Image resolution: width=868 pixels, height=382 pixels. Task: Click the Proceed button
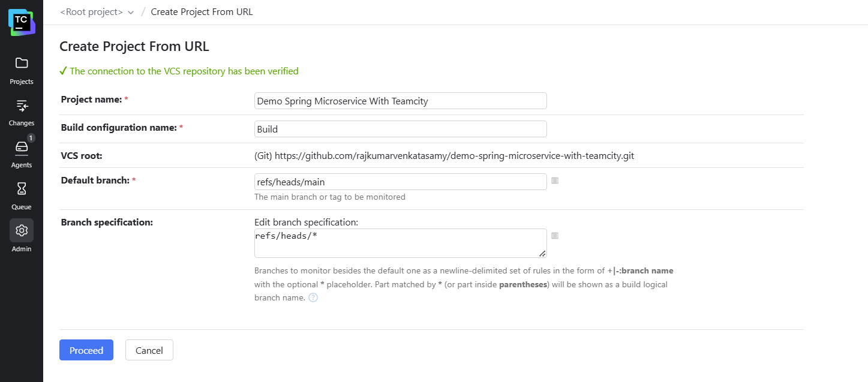click(86, 350)
